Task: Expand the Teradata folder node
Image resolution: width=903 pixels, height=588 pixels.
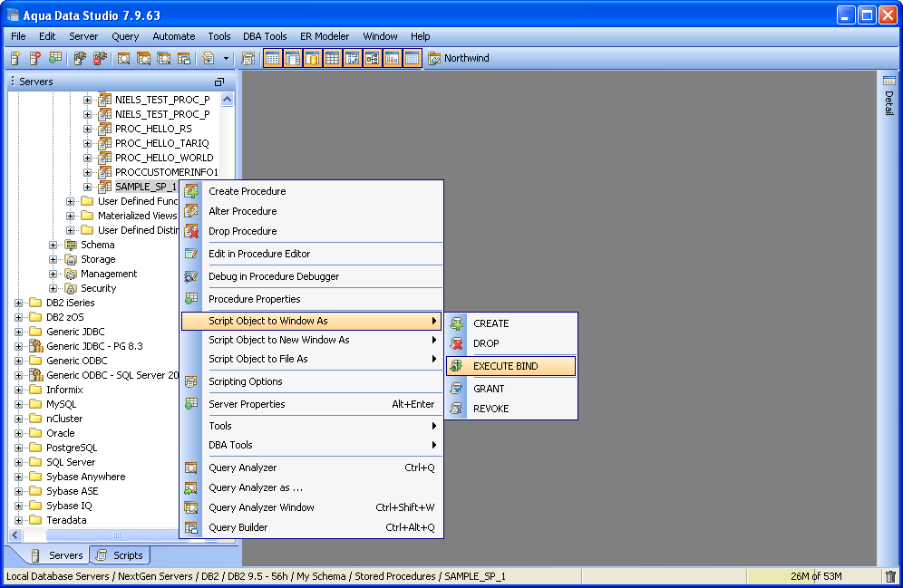Action: [x=18, y=520]
